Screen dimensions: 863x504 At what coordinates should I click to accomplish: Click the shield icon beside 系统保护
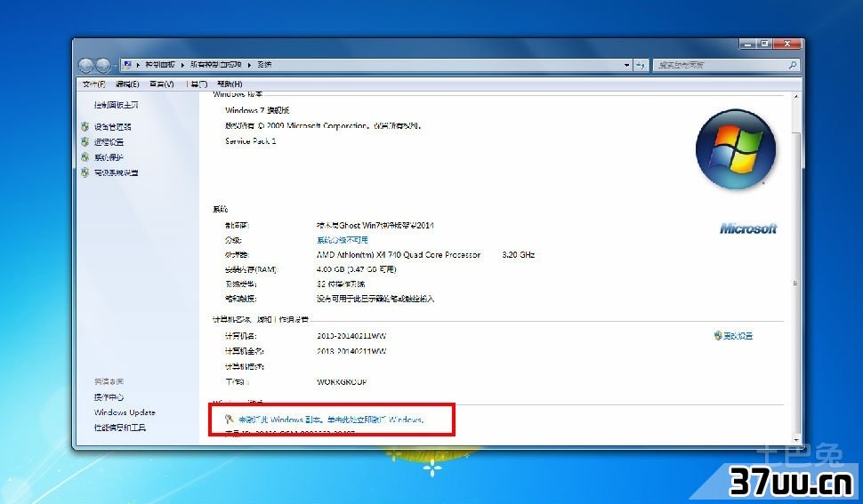point(85,157)
